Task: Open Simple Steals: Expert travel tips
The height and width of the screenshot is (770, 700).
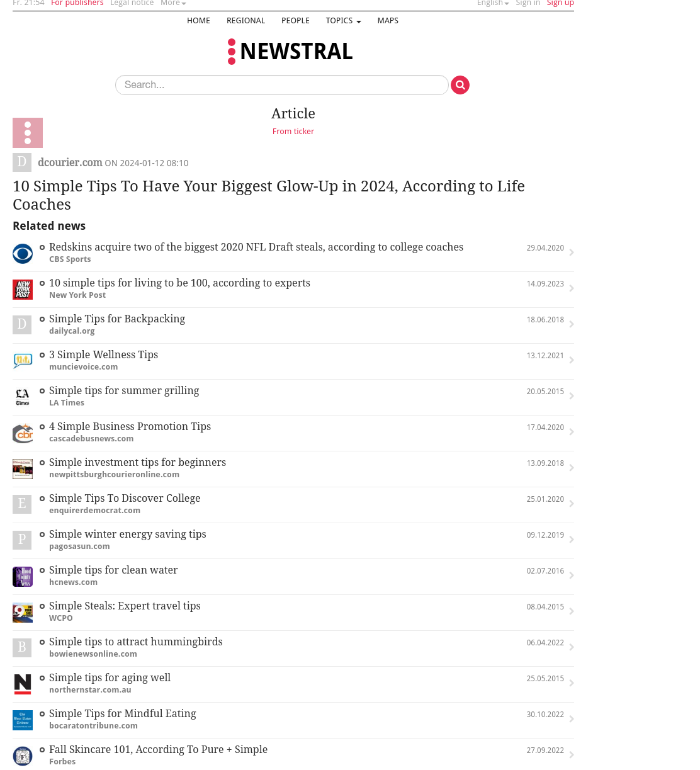Action: tap(125, 606)
